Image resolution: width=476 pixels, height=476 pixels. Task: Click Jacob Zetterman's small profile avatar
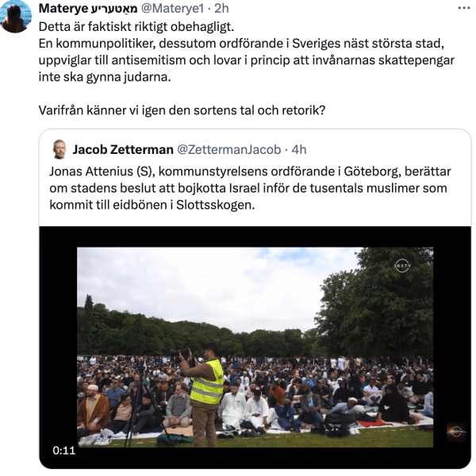pyautogui.click(x=59, y=149)
